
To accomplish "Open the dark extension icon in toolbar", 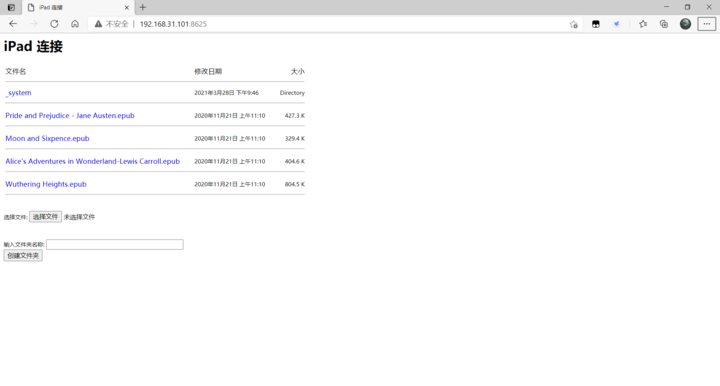I will click(596, 24).
